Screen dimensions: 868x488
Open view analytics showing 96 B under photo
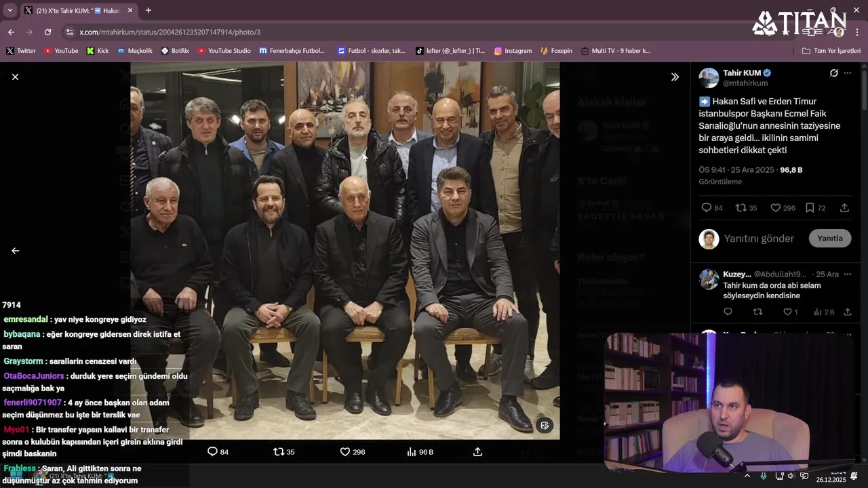tap(420, 451)
